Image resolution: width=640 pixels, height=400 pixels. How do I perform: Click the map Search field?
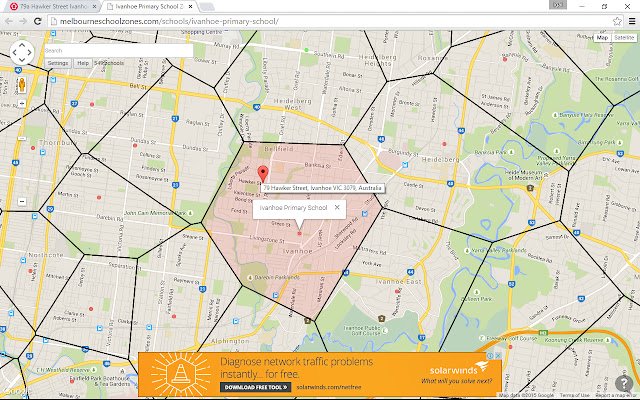point(118,51)
